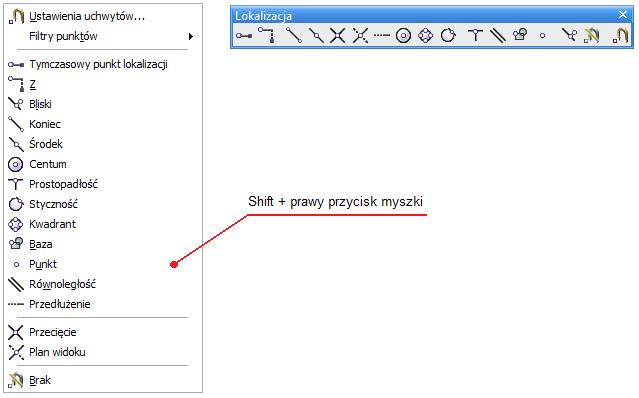Screen dimensions: 639x398
Task: Click the perpendicular snap icon in Lokalizacja toolbar
Action: [x=475, y=35]
